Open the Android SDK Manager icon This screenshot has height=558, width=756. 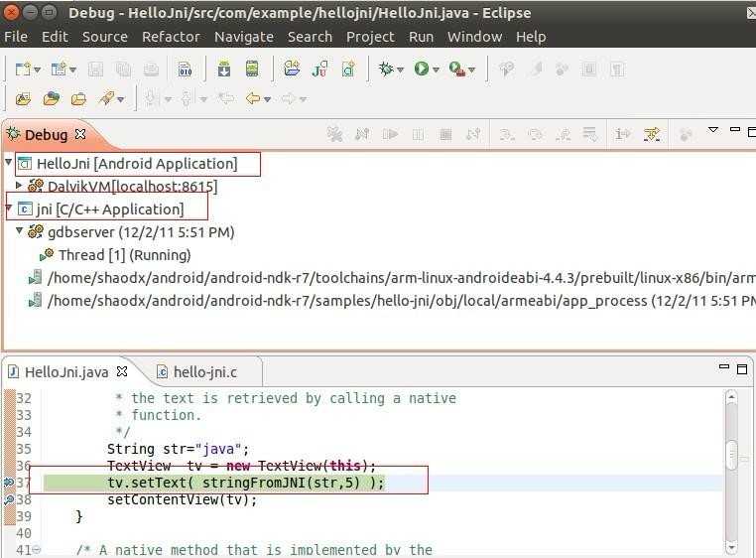[x=223, y=70]
